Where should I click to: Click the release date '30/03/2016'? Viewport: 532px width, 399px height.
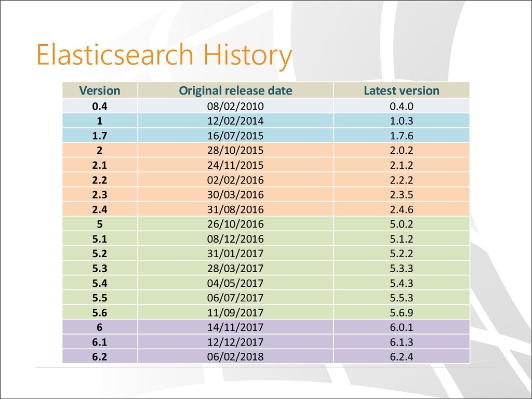[x=235, y=195]
